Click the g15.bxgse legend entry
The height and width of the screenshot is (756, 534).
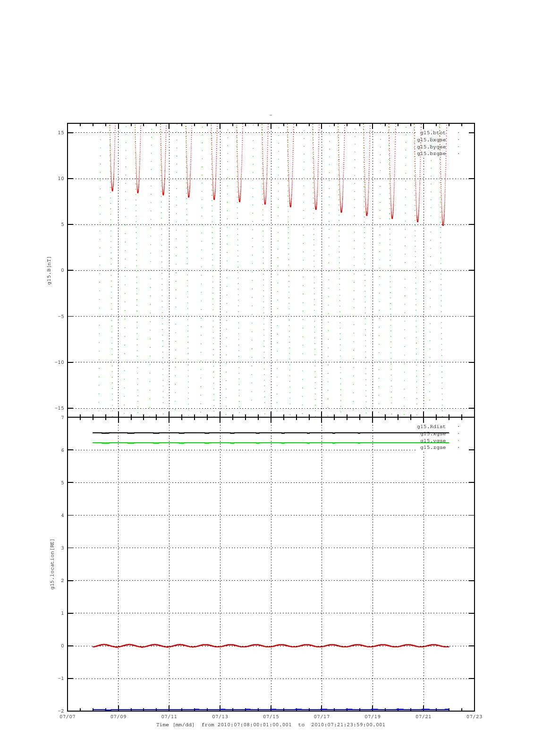point(432,140)
